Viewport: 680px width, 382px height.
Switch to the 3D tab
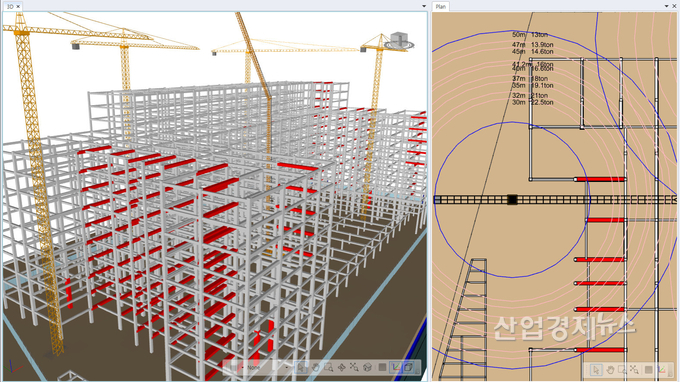tap(10, 7)
